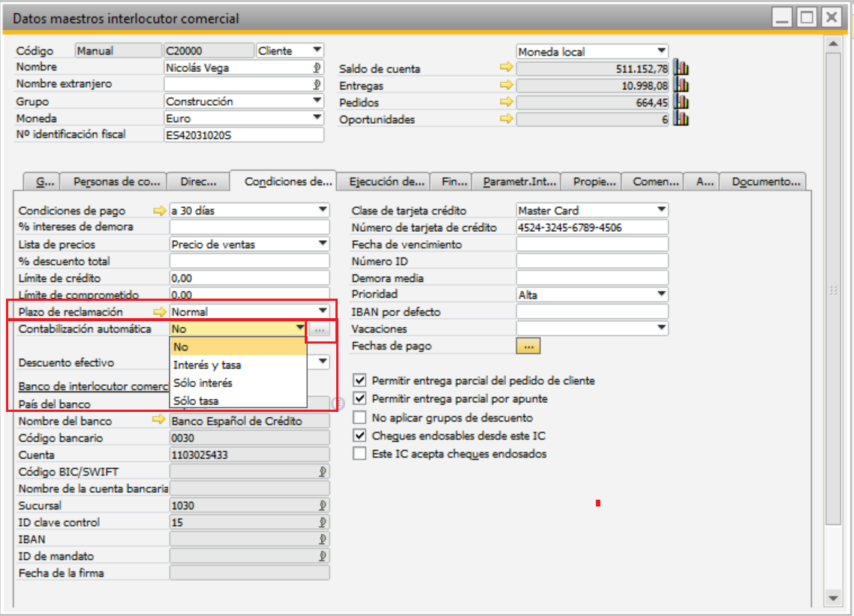Enable No aplicar grupos de descuento
The height and width of the screenshot is (616, 854).
360,417
